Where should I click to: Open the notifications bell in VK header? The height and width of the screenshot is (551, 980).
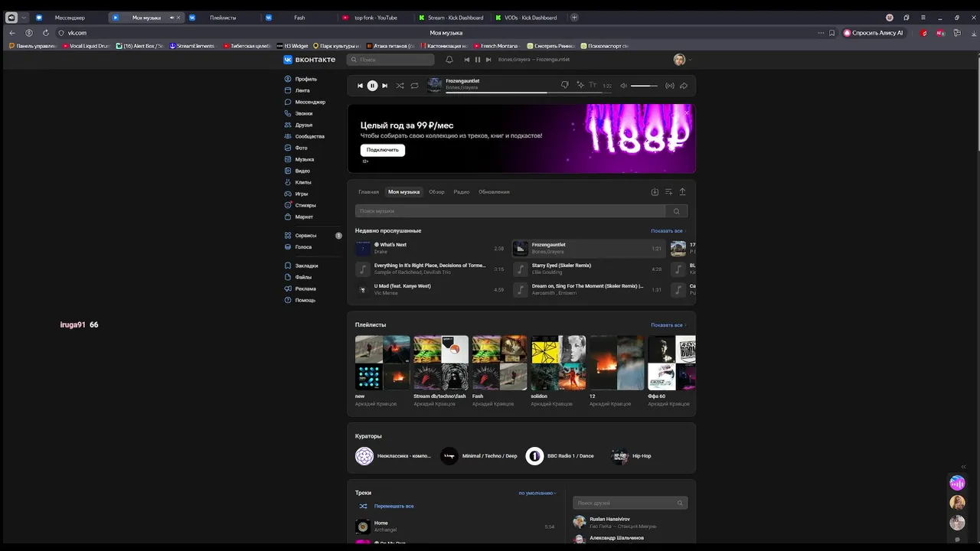coord(449,60)
